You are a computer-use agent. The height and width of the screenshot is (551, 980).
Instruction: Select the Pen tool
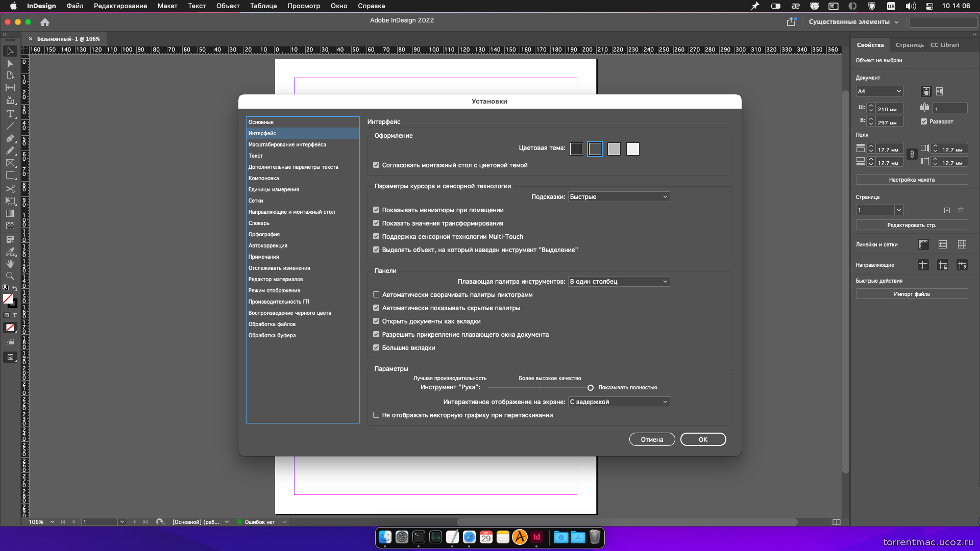click(x=10, y=138)
